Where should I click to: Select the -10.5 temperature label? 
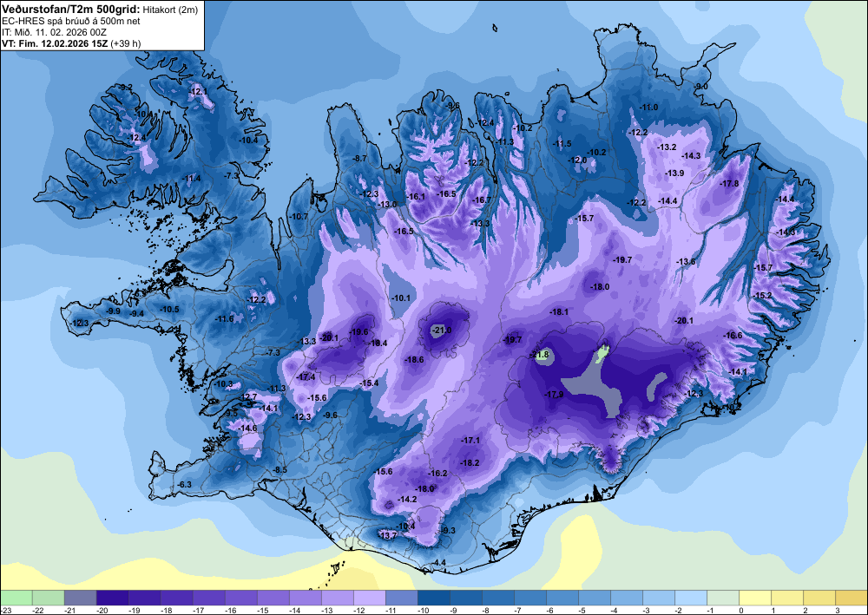point(169,309)
